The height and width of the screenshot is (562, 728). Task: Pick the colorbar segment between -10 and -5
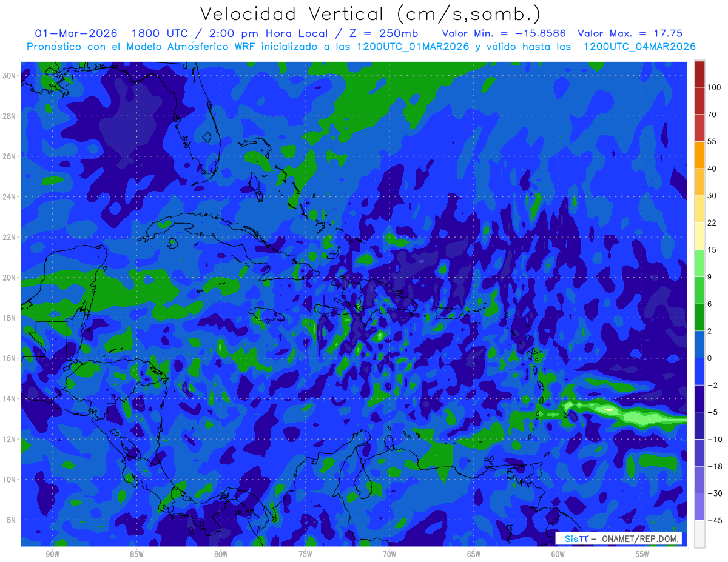[x=699, y=426]
